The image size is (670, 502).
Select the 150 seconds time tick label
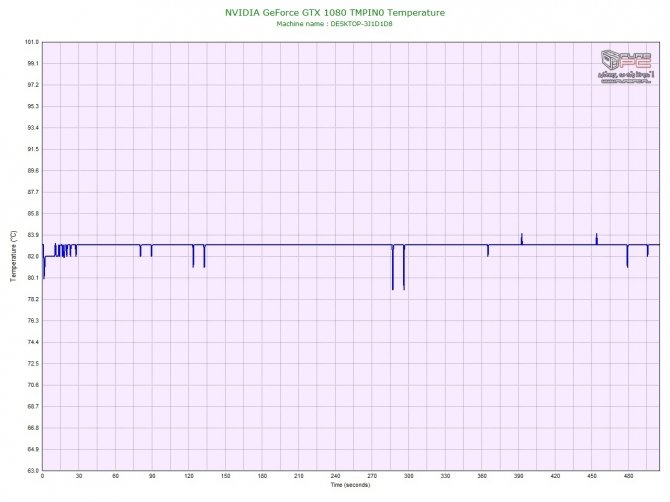(x=226, y=476)
